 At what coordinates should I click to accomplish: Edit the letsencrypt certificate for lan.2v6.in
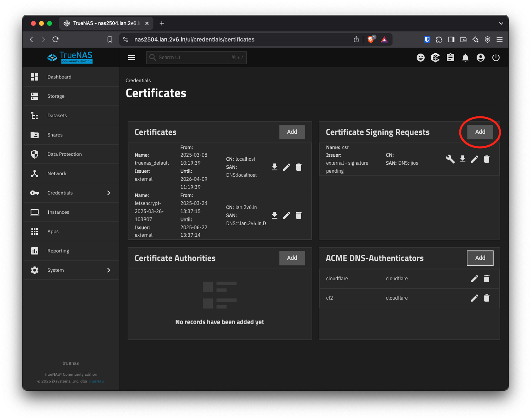tap(287, 215)
